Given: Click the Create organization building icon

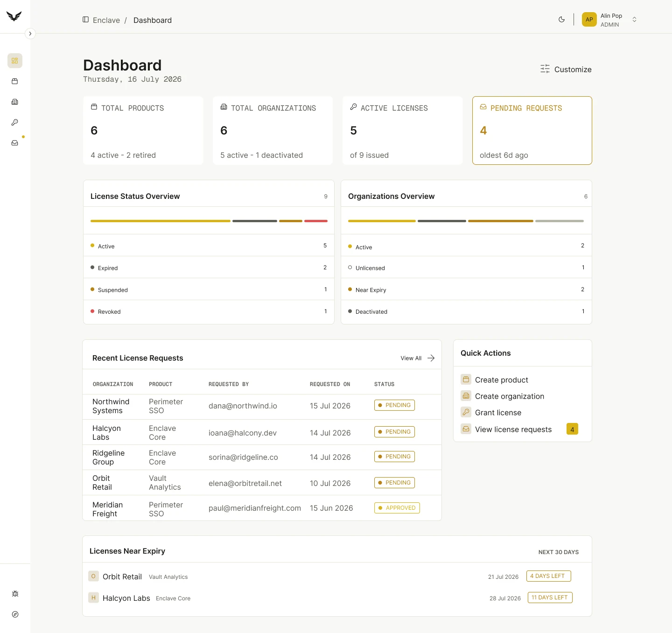Looking at the screenshot, I should pos(466,396).
